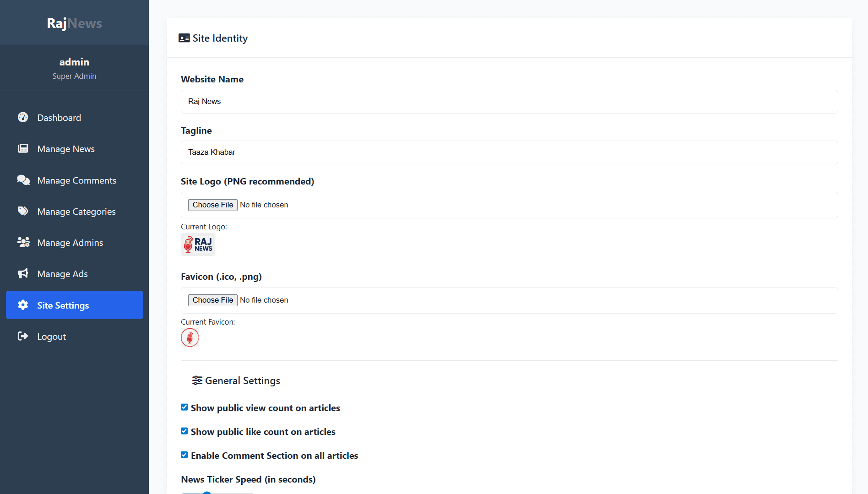Focus the Website Name input field

click(x=509, y=102)
